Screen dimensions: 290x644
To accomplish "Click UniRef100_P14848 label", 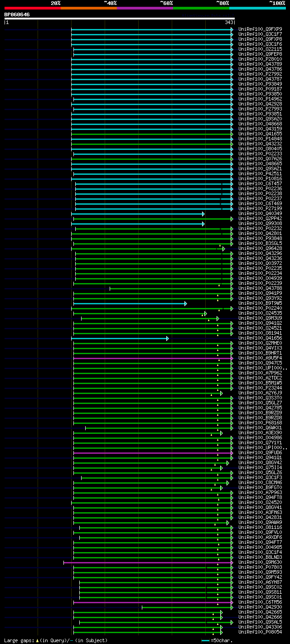I will click(x=260, y=139).
